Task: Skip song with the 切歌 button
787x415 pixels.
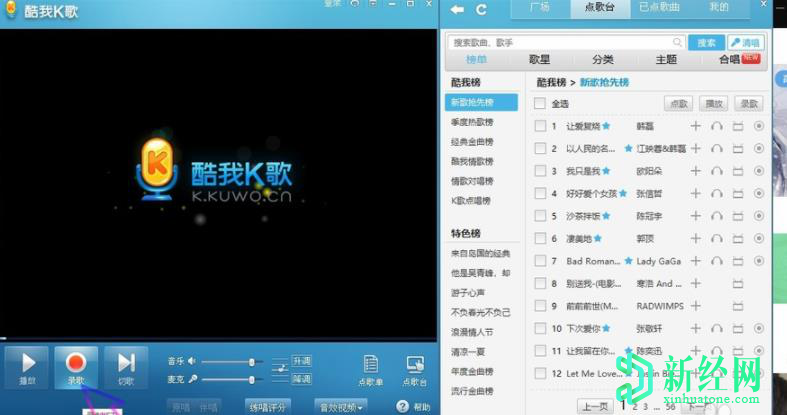Action: point(126,366)
